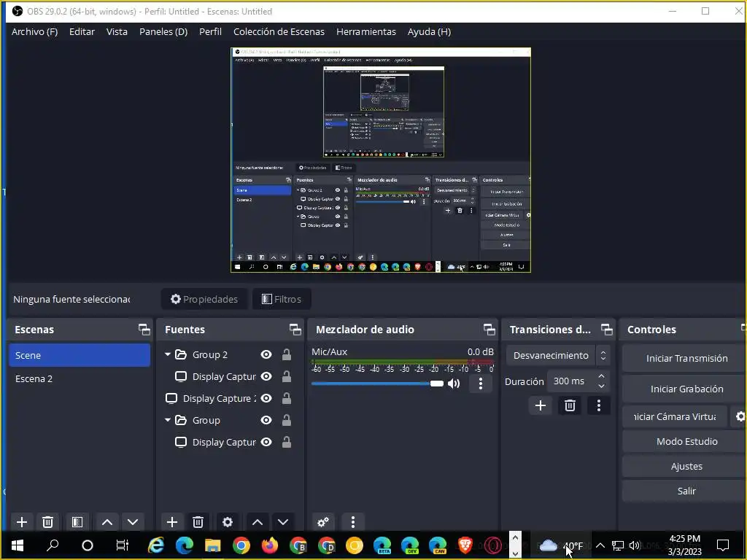Increase transition duration with up arrow
The width and height of the screenshot is (747, 560).
coord(601,377)
